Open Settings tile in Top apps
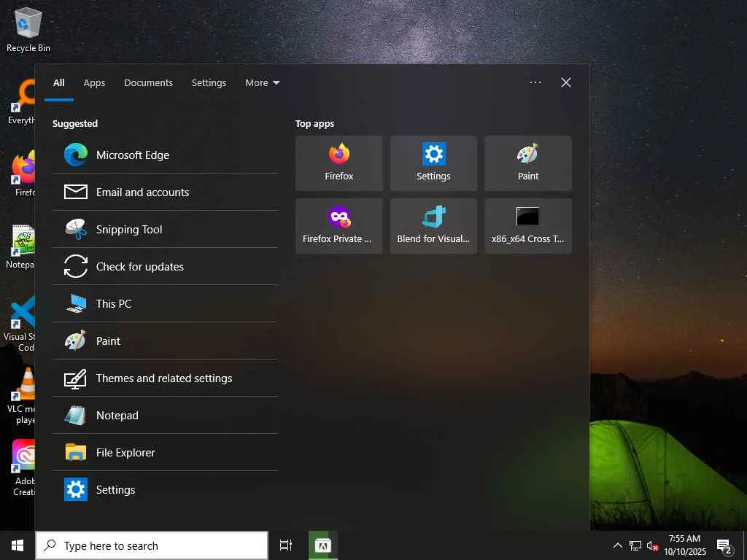 click(433, 163)
